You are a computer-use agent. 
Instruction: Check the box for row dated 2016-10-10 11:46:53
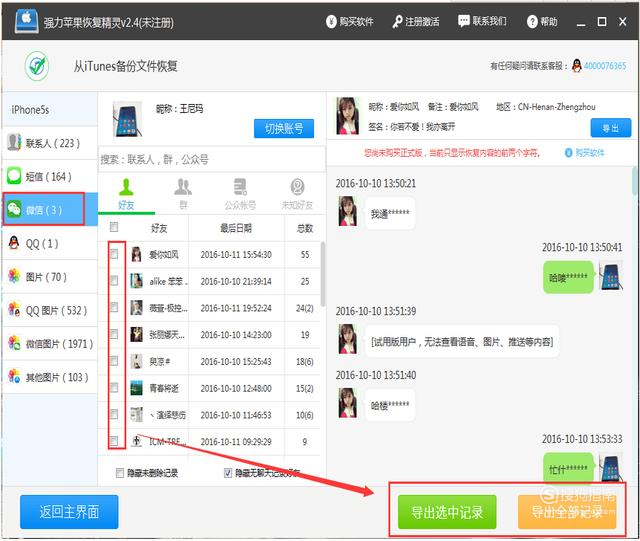coord(114,414)
